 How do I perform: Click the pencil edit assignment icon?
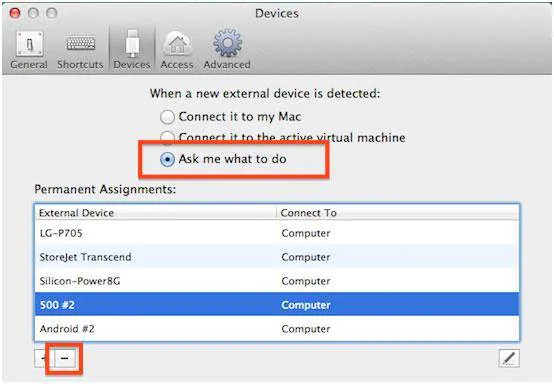point(509,359)
